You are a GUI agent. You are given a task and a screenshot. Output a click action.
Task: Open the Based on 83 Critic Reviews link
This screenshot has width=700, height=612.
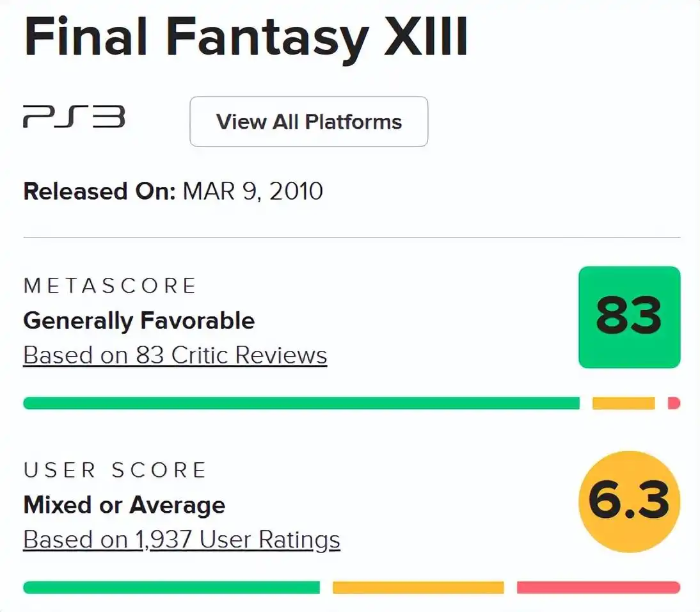tap(175, 356)
